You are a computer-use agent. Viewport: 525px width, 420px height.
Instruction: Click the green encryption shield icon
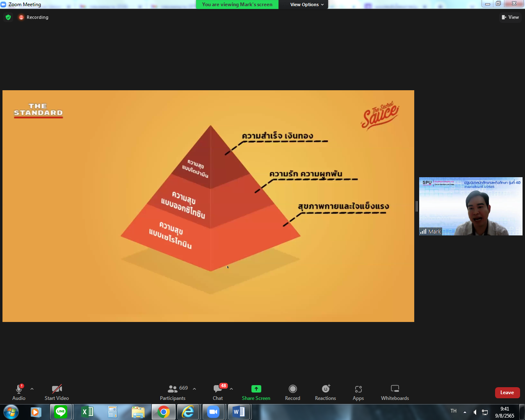[x=8, y=17]
